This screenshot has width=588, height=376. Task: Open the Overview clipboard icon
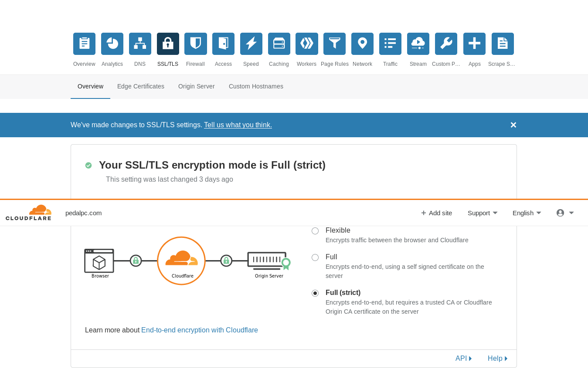pyautogui.click(x=84, y=44)
